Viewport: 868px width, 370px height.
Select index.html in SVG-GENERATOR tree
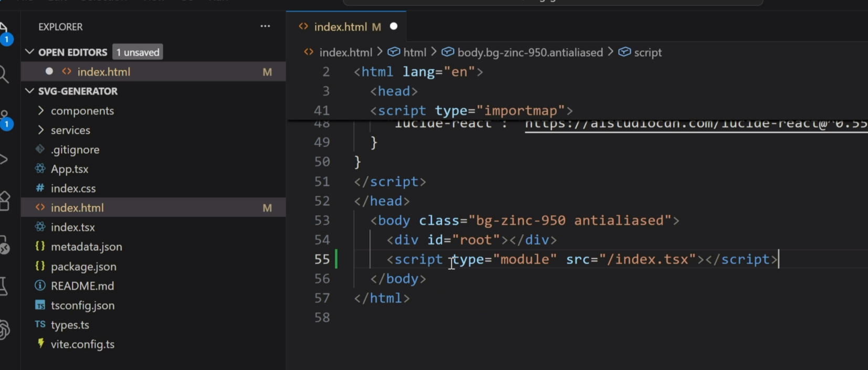click(153, 208)
